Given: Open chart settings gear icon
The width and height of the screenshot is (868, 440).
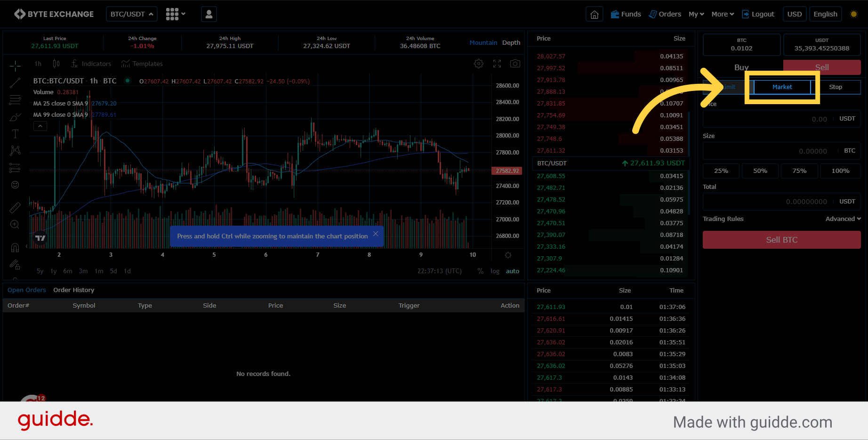Looking at the screenshot, I should [x=479, y=64].
